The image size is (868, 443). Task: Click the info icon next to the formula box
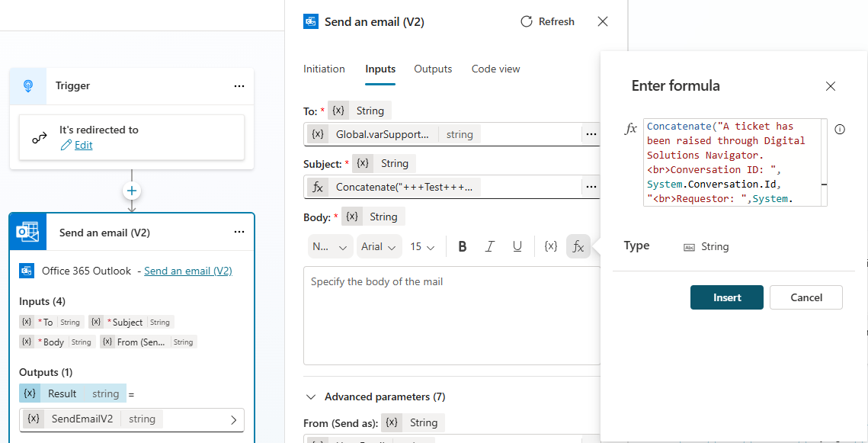tap(840, 130)
